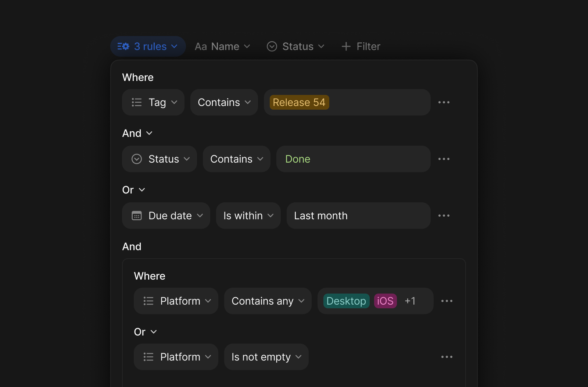Open more options for Platform not empty rule
588x387 pixels.
tap(447, 357)
